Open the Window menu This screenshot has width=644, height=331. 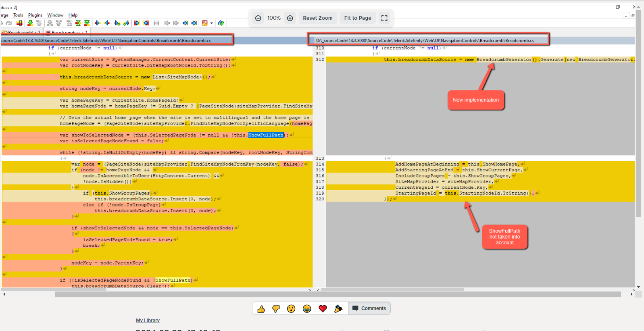coord(55,15)
